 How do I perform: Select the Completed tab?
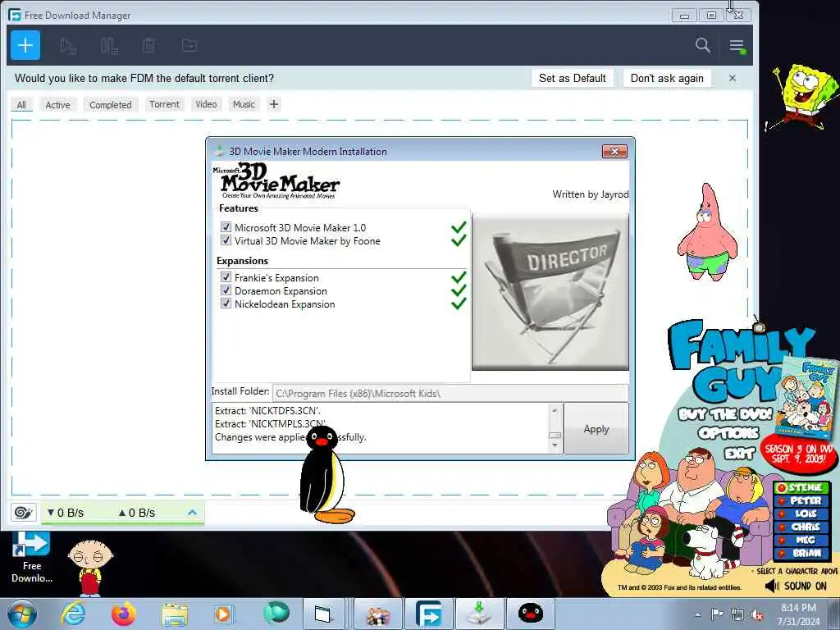pyautogui.click(x=111, y=104)
